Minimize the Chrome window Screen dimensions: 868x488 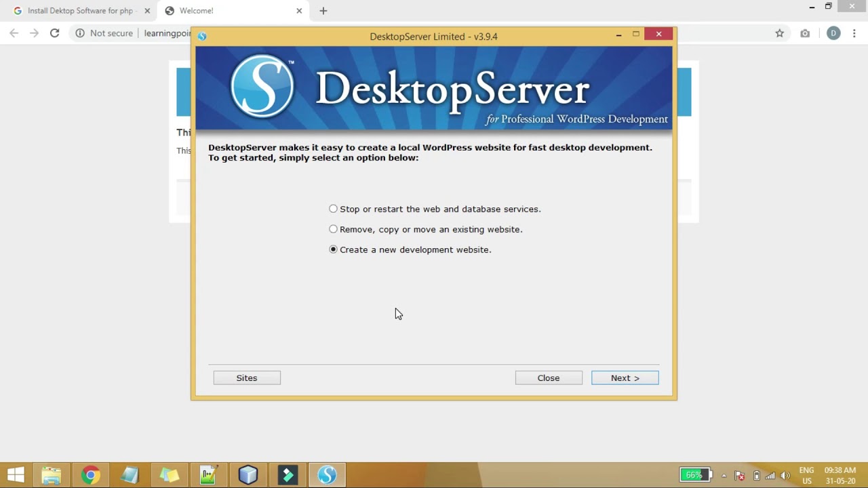coord(812,7)
